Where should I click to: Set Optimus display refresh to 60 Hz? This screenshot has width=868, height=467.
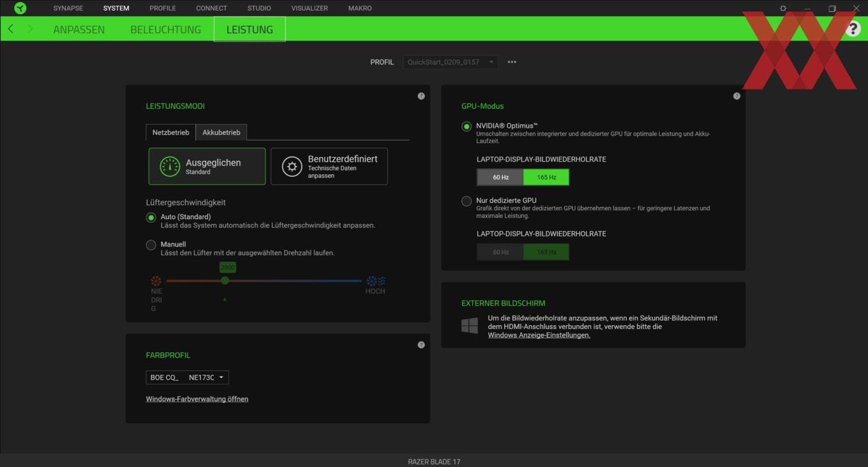[x=500, y=177]
